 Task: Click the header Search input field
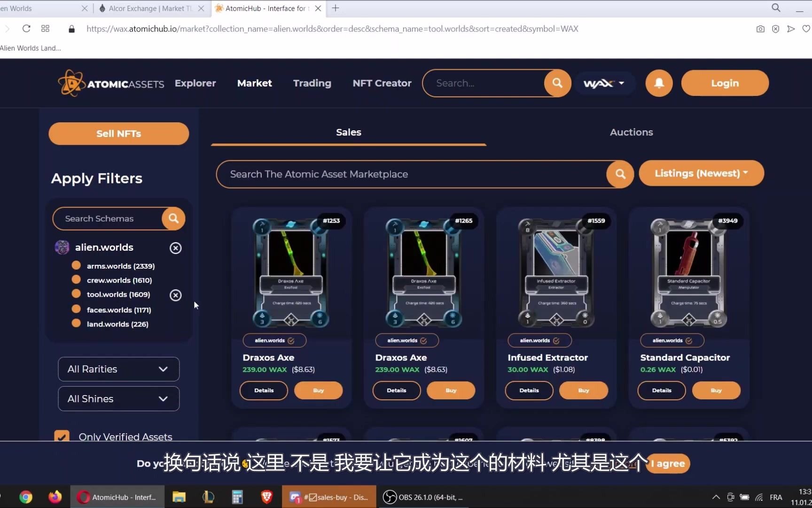[x=484, y=83]
